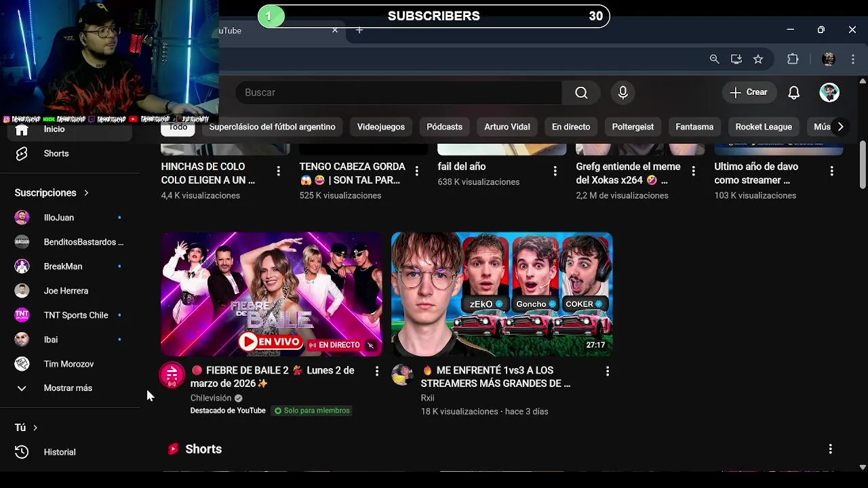Open the Chrome profile avatar

828,60
